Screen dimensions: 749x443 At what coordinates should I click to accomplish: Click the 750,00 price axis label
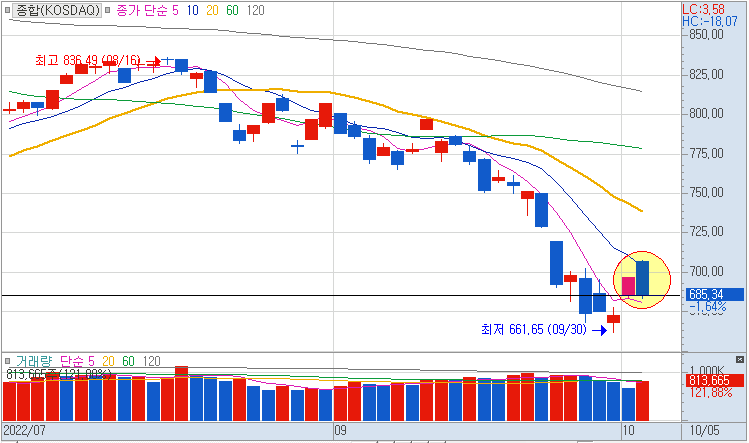[706, 193]
